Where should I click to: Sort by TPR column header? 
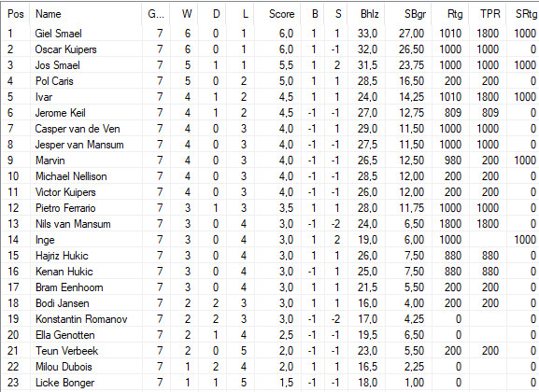coord(487,14)
